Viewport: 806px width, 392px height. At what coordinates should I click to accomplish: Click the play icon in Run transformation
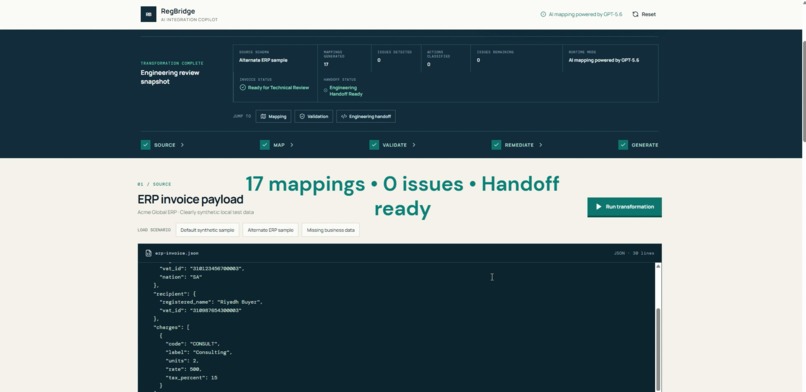(x=598, y=207)
